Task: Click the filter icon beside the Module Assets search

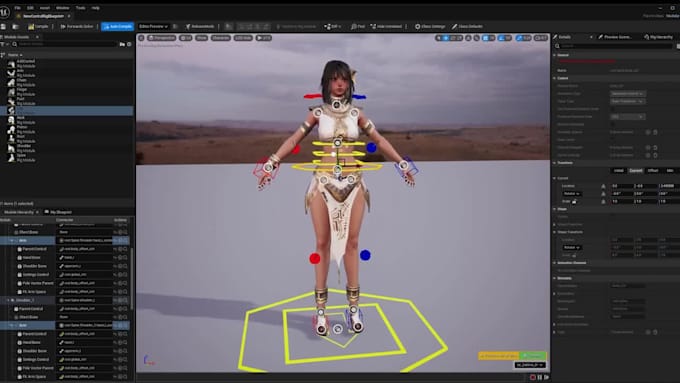Action: 3,44
